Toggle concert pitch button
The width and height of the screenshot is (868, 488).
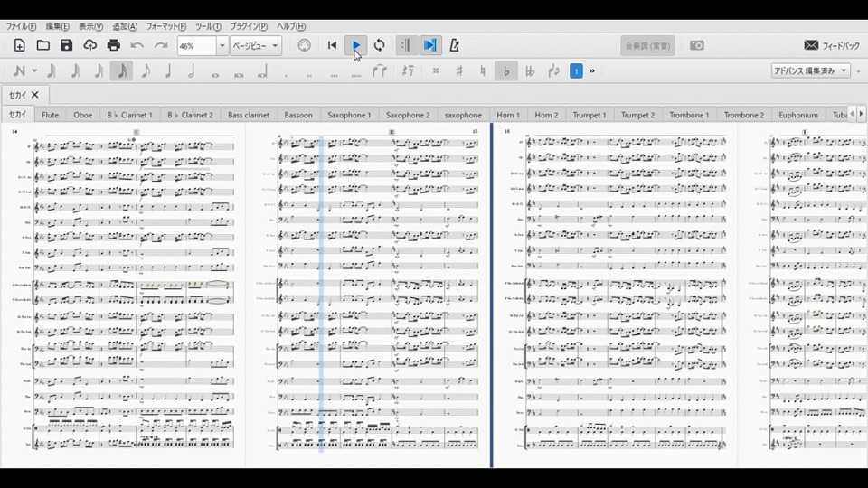pos(647,46)
